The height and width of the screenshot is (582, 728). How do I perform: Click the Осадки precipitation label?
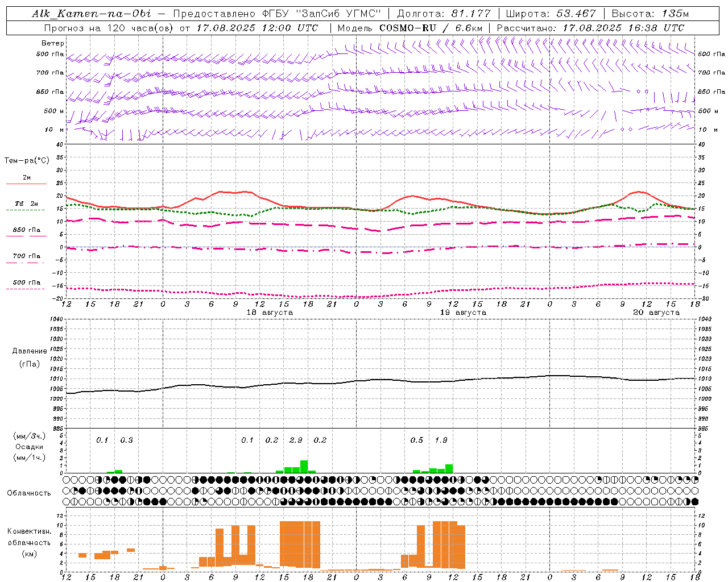29,447
